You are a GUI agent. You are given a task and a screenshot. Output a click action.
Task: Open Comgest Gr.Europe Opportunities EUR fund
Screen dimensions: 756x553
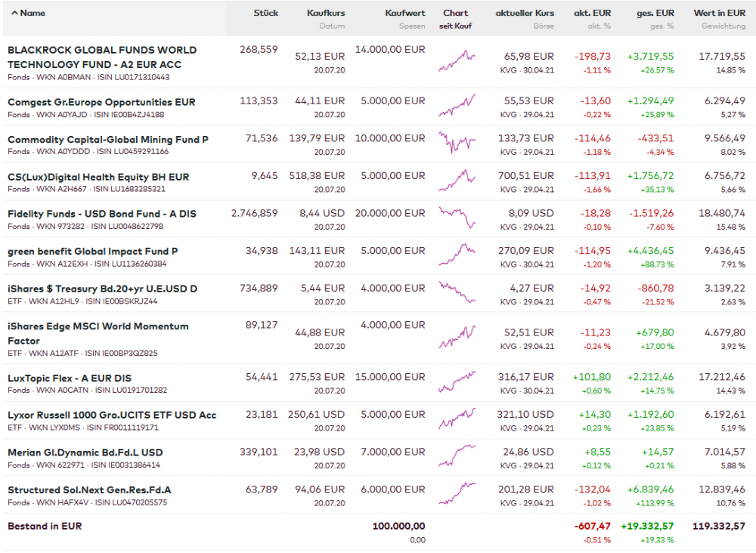point(101,102)
